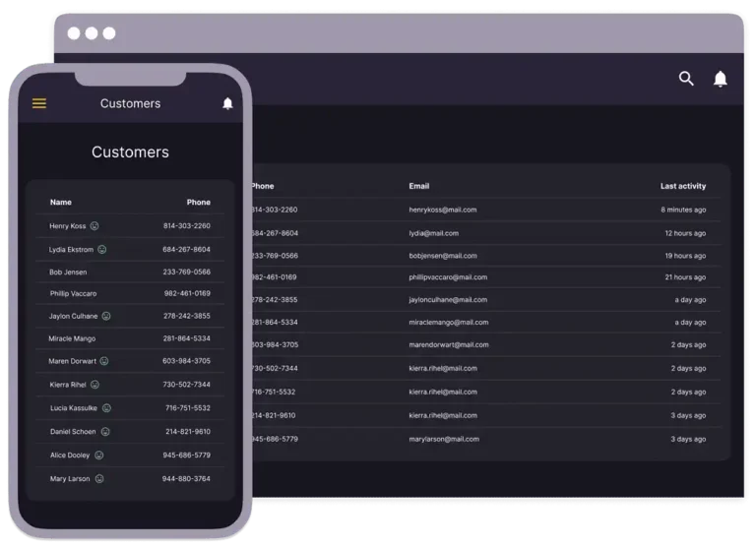Click phone number 214-821-9610 for Daniel Schoen
The height and width of the screenshot is (547, 756).
(187, 432)
